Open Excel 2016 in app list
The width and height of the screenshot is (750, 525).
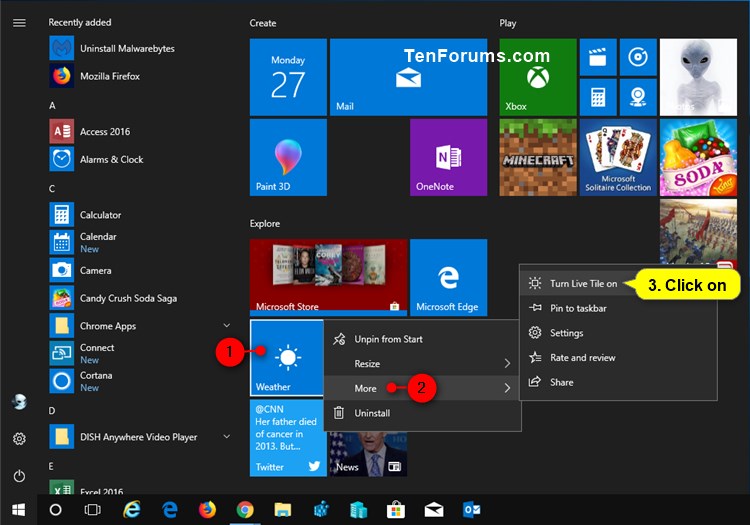tap(140, 488)
